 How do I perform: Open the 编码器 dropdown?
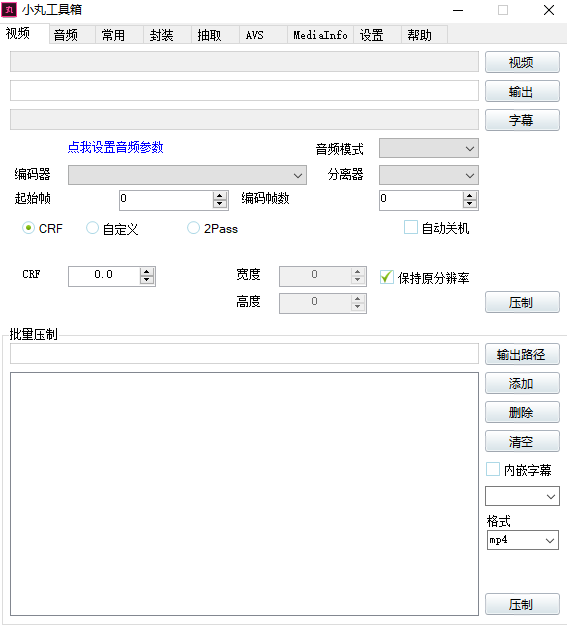(x=187, y=175)
